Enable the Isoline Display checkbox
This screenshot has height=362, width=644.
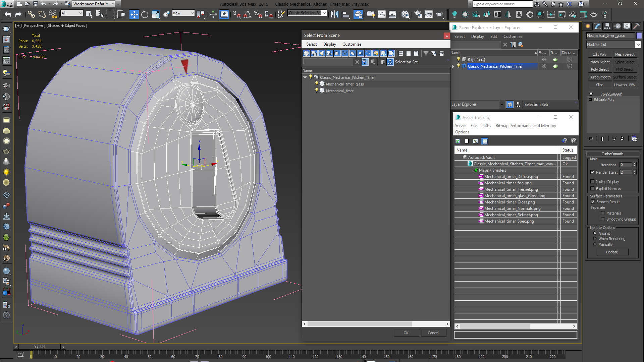click(592, 182)
